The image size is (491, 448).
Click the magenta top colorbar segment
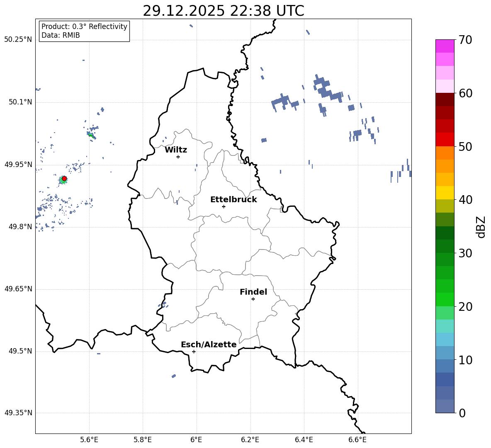point(445,46)
